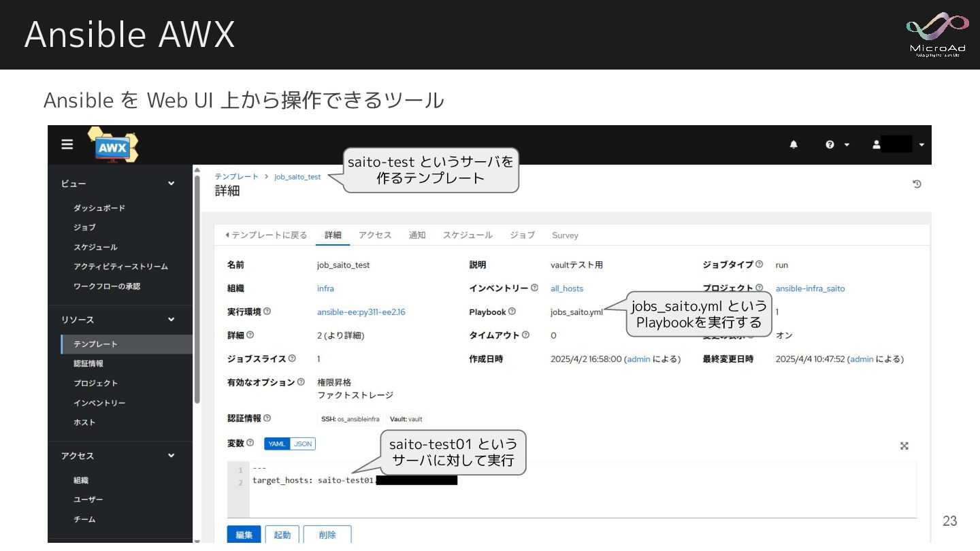The width and height of the screenshot is (980, 551).
Task: Open the user account dropdown
Action: click(x=899, y=144)
